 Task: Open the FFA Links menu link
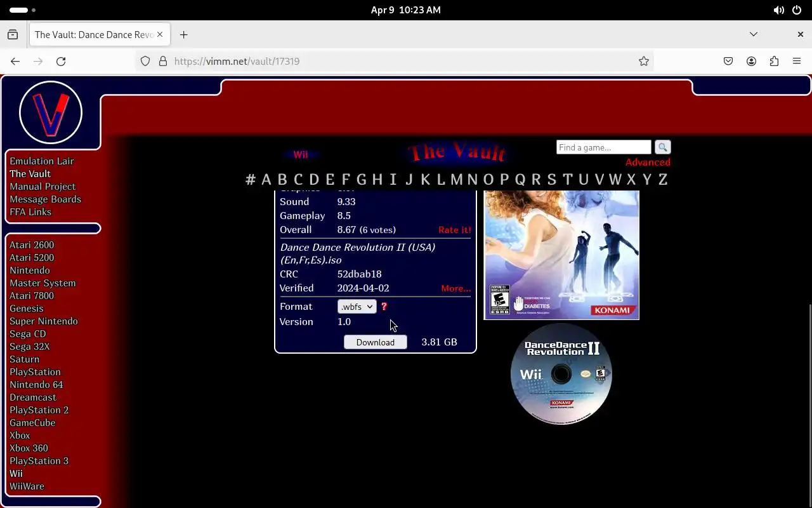click(30, 211)
